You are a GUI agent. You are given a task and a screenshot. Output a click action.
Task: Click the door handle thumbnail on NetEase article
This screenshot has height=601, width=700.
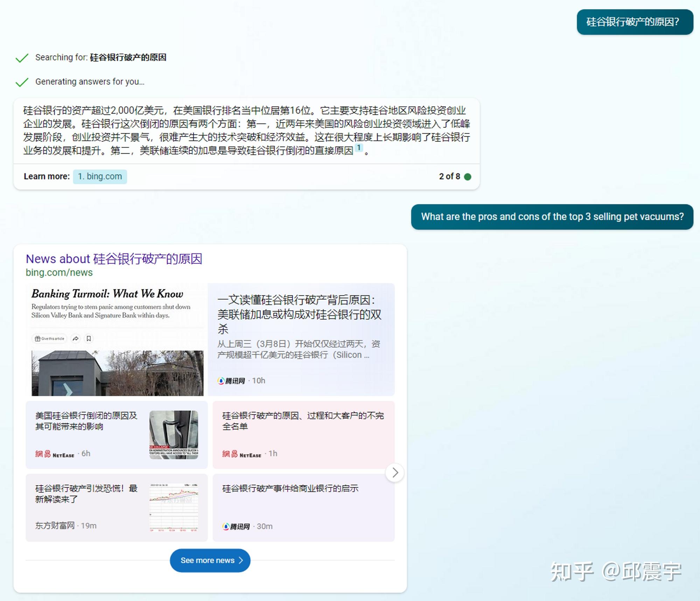point(174,435)
